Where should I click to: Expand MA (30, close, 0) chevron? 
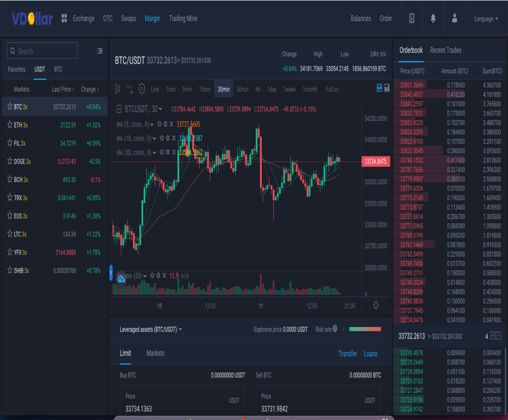coord(155,152)
